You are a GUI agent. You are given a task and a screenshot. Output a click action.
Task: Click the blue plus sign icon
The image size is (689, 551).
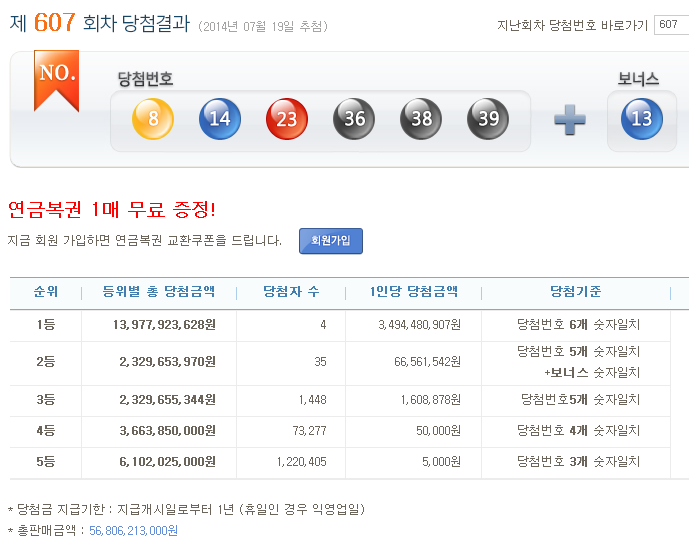(x=570, y=120)
